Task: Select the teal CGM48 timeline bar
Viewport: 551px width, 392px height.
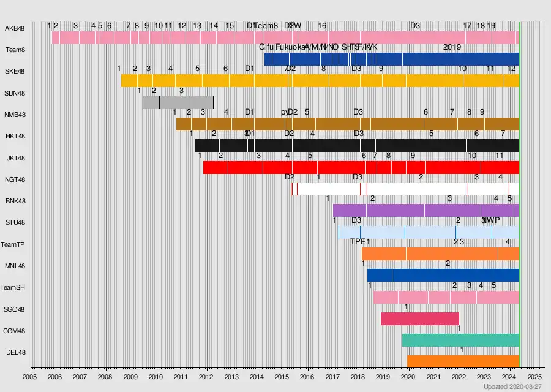Action: [460, 341]
